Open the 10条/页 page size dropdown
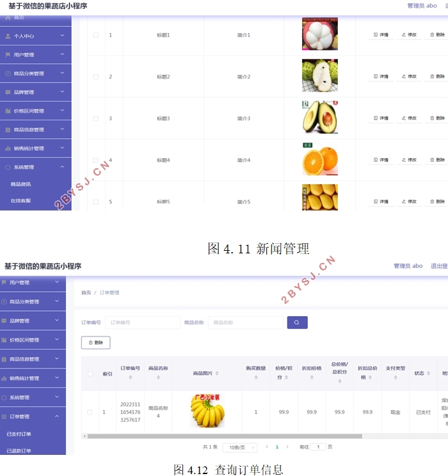This screenshot has height=476, width=448. (x=240, y=447)
